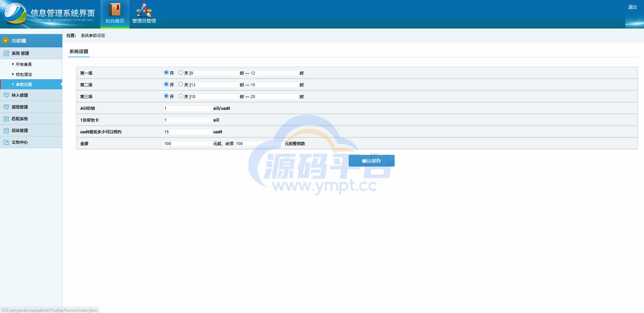Click the 第一场 row label
Screen dimensions: 644x313
[86, 73]
